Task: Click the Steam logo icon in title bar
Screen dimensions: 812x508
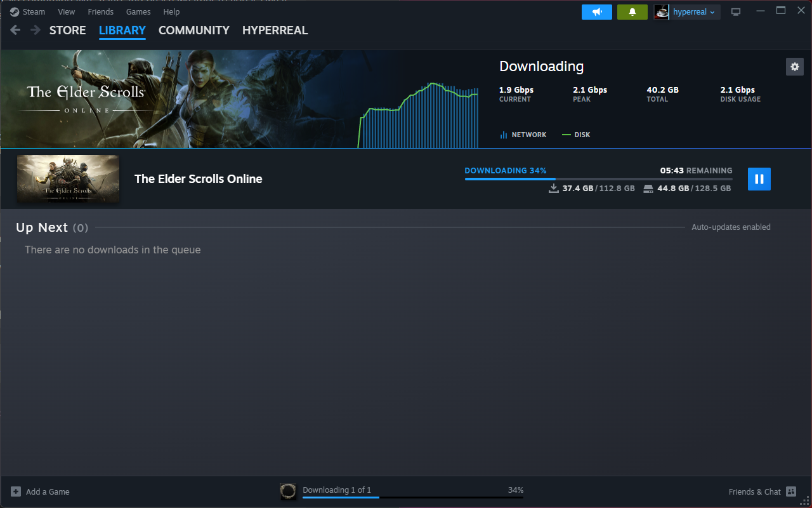Action: (15, 11)
